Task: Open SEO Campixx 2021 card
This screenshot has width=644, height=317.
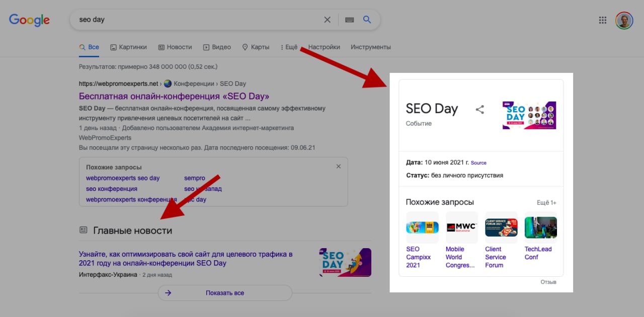Action: [422, 240]
